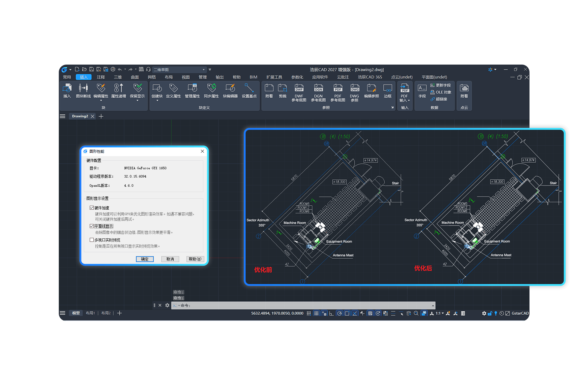Select the 图块断线 block break tool
The width and height of the screenshot is (588, 386).
[83, 91]
